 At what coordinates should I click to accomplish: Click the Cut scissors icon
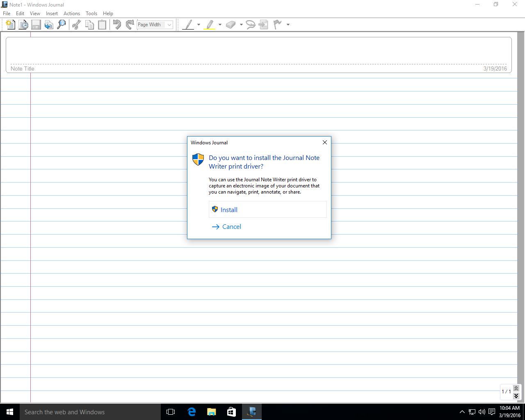(x=76, y=25)
